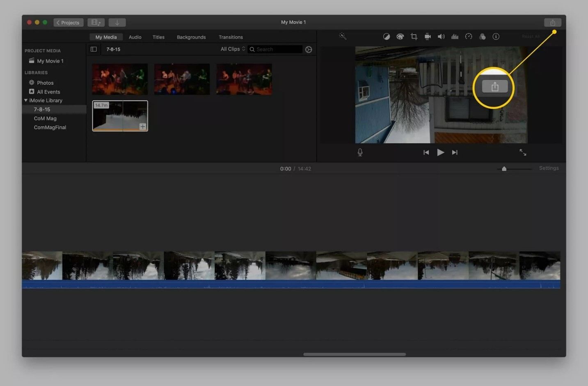Open the Color Correction palette
The image size is (588, 386).
click(x=400, y=37)
